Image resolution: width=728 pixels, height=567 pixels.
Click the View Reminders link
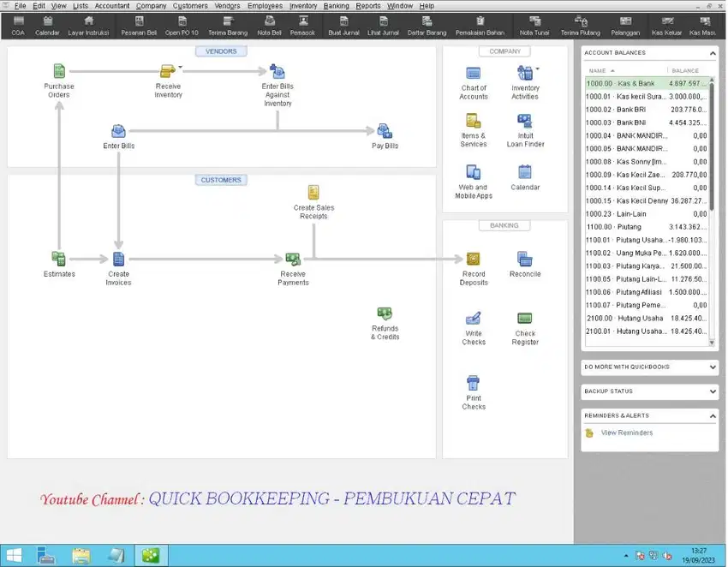pyautogui.click(x=626, y=433)
